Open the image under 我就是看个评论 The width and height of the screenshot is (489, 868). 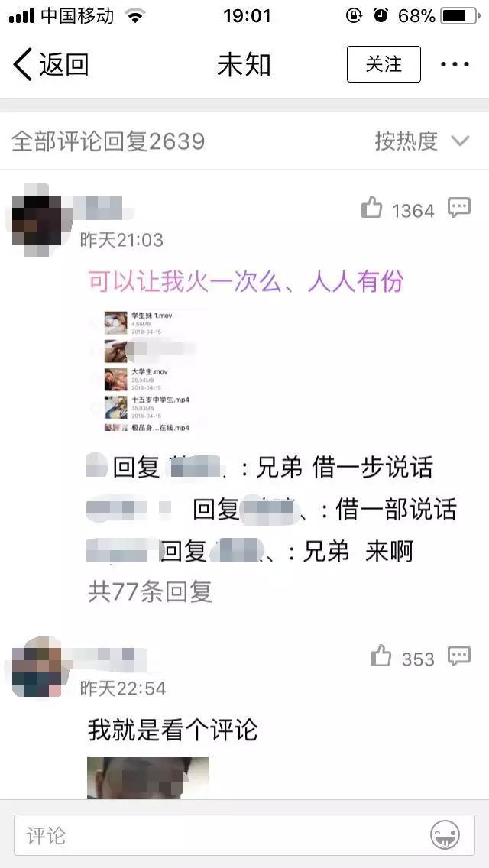148,778
